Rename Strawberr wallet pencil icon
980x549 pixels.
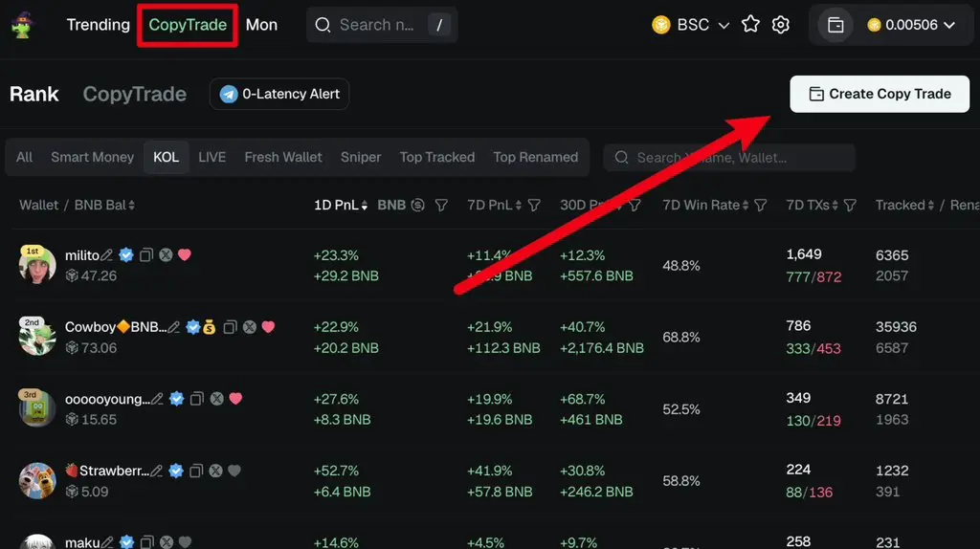tap(157, 471)
